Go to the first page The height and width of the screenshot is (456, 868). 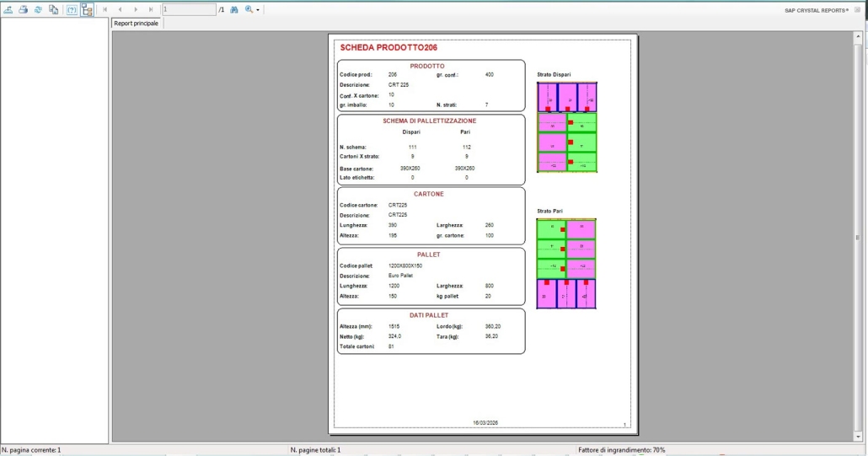click(105, 9)
